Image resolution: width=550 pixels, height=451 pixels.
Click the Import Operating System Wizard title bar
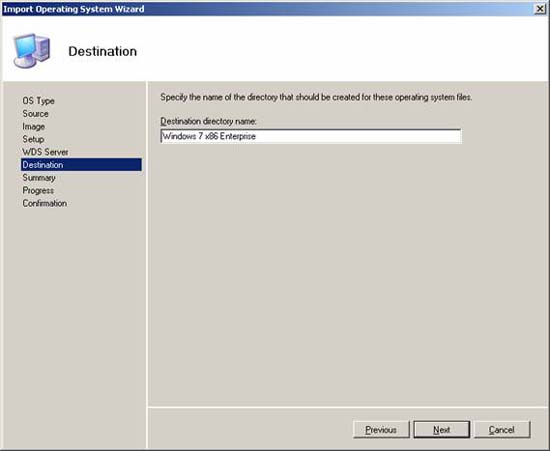267,9
